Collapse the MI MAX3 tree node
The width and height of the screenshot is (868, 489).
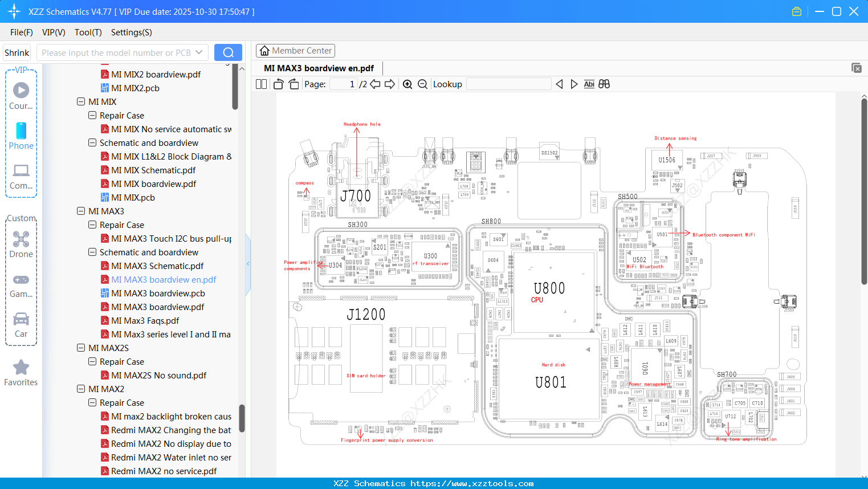pyautogui.click(x=81, y=211)
